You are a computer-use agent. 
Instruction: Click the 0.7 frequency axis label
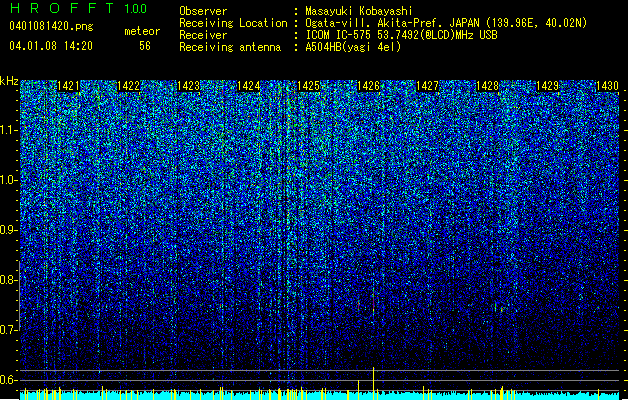8,330
